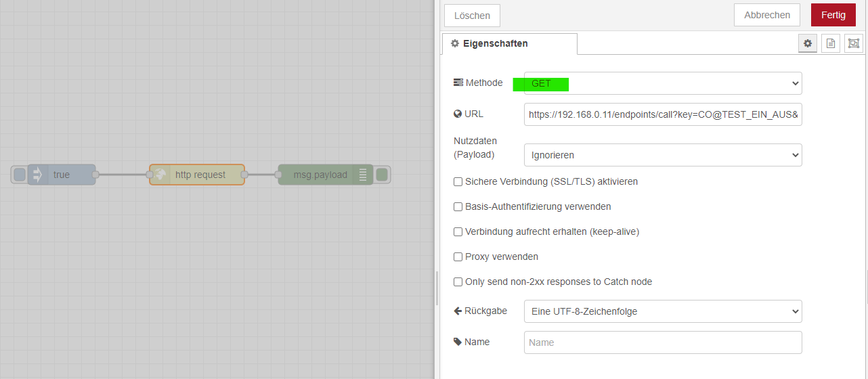Select the http request node
The width and height of the screenshot is (868, 379).
point(200,175)
